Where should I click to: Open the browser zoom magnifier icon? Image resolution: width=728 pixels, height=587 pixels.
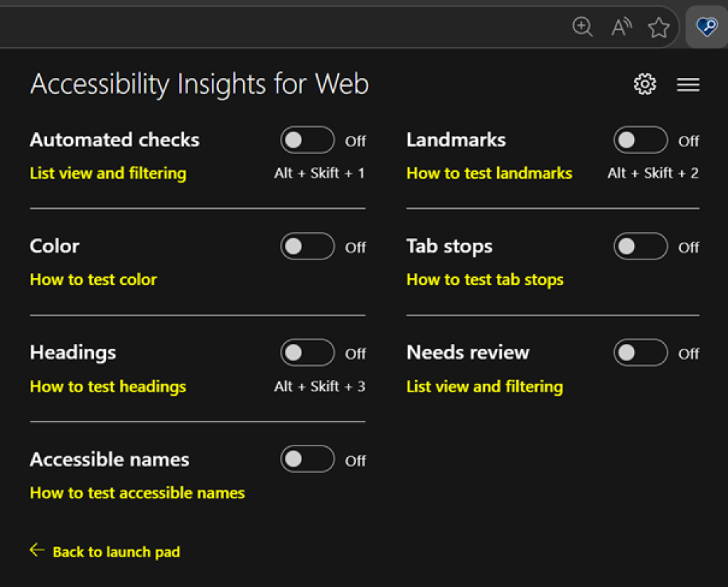coord(582,26)
